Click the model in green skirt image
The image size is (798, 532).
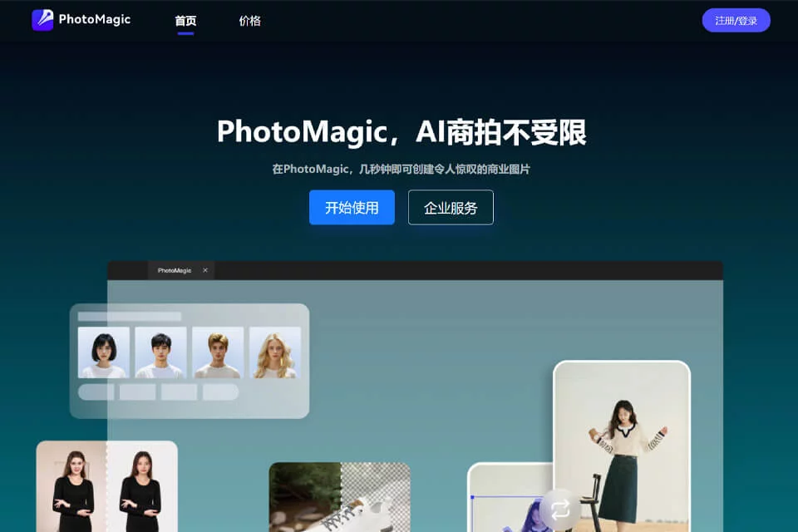622,446
